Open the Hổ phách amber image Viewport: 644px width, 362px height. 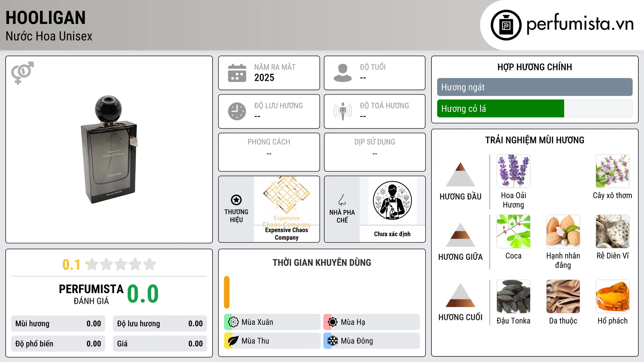(613, 296)
